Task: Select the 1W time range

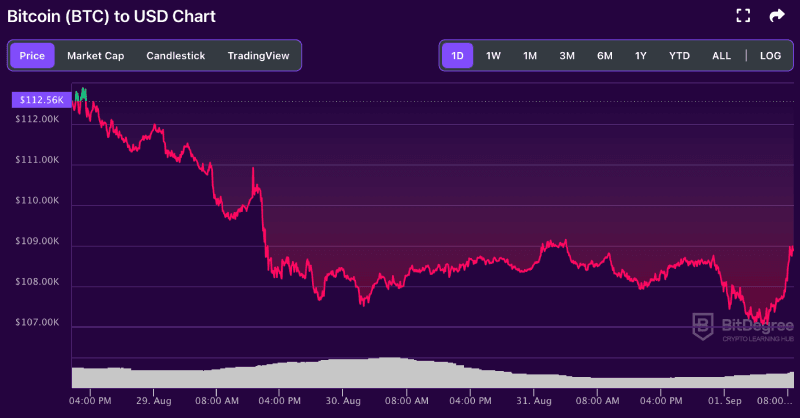Action: 493,56
